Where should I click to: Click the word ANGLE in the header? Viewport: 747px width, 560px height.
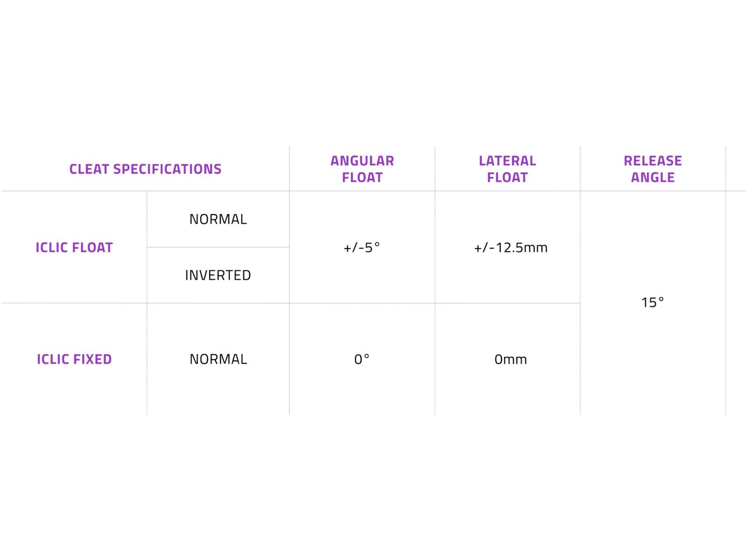tap(653, 178)
